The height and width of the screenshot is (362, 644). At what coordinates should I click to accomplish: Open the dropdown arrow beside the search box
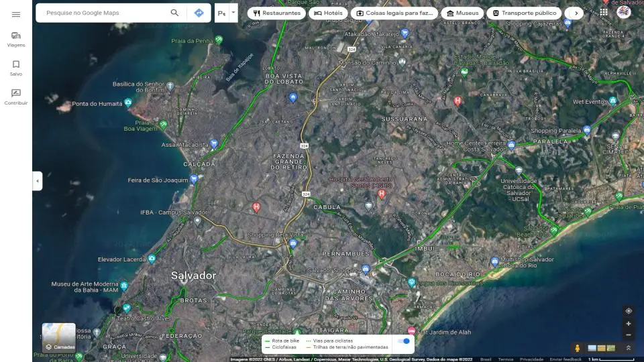click(x=233, y=12)
